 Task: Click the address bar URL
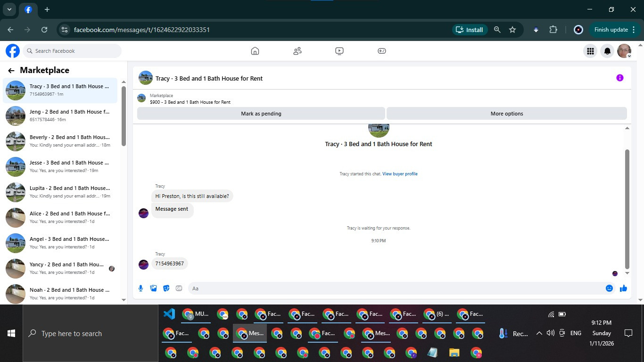142,30
